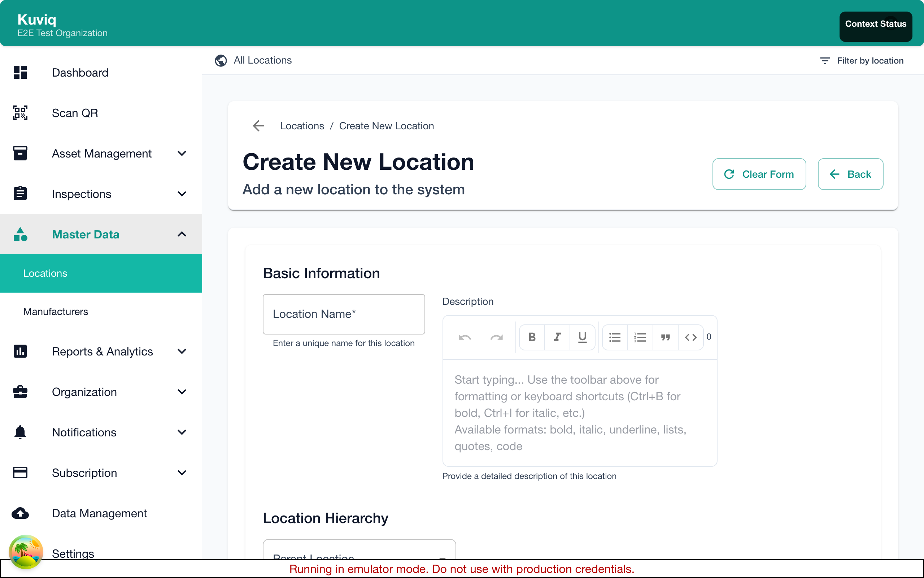
Task: Open Data Management menu item
Action: click(101, 513)
